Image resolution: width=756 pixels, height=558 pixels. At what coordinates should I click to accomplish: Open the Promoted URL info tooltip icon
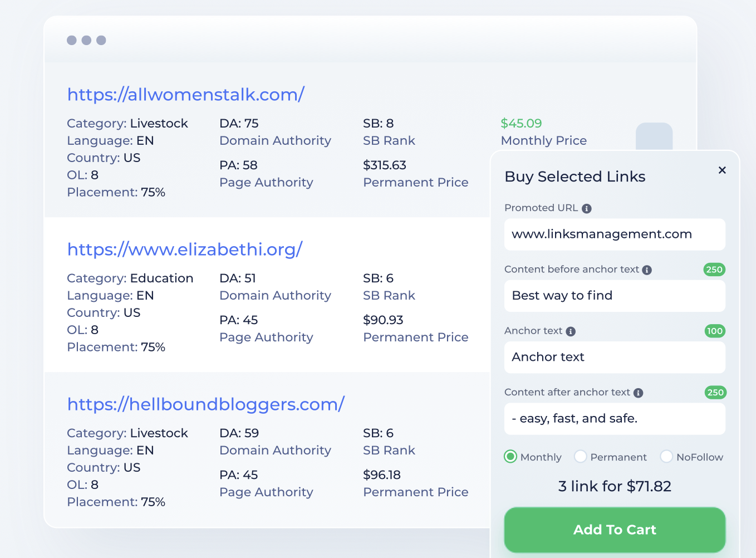click(587, 208)
